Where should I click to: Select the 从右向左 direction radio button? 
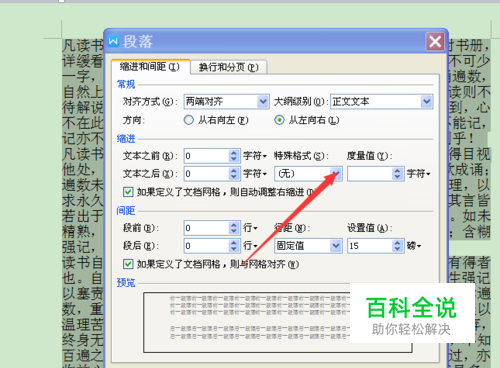click(x=189, y=120)
